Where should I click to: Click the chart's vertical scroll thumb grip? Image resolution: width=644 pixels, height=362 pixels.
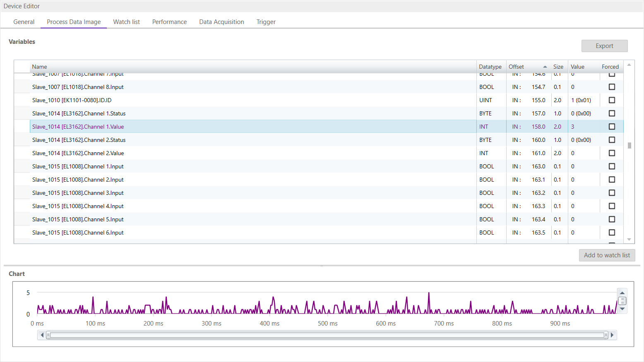pos(622,301)
